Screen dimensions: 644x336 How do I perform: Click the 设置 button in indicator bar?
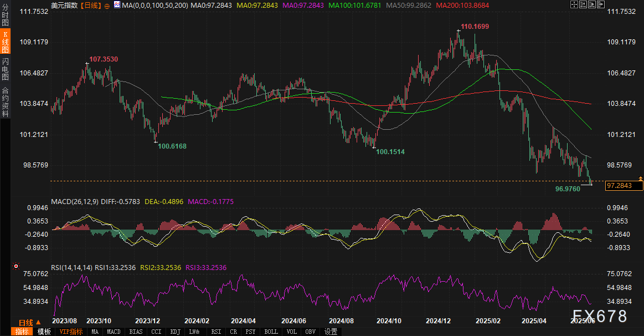click(x=331, y=332)
